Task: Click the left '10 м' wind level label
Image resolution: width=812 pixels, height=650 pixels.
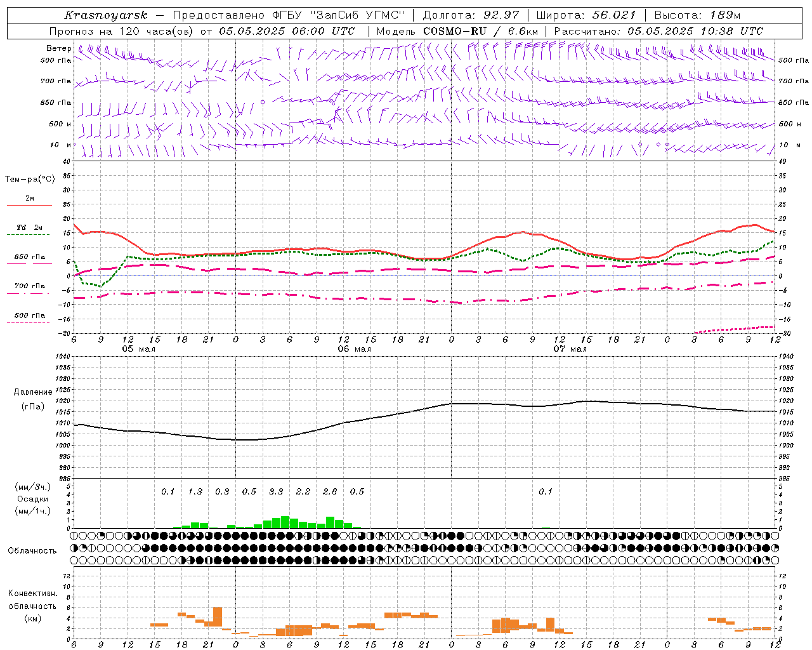Action: click(61, 145)
